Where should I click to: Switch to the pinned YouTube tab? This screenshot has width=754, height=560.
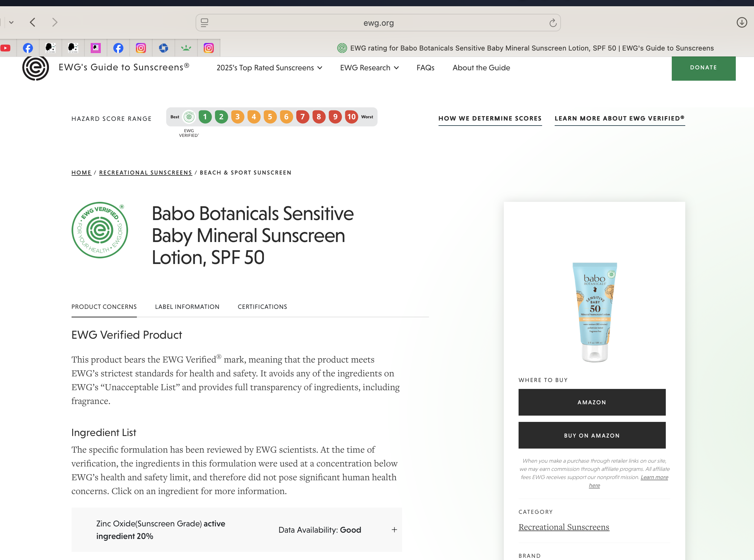[5, 48]
